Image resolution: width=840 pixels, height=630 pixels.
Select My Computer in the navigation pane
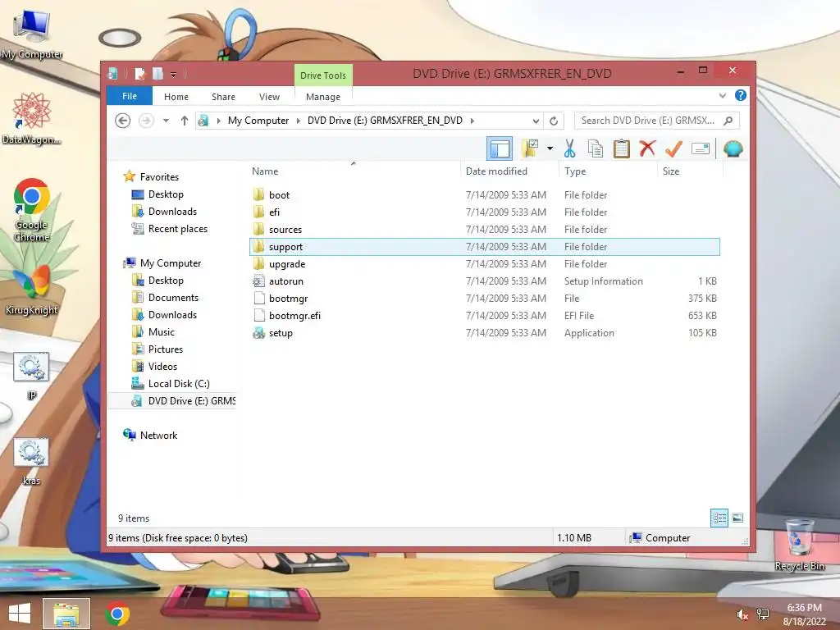tap(171, 263)
